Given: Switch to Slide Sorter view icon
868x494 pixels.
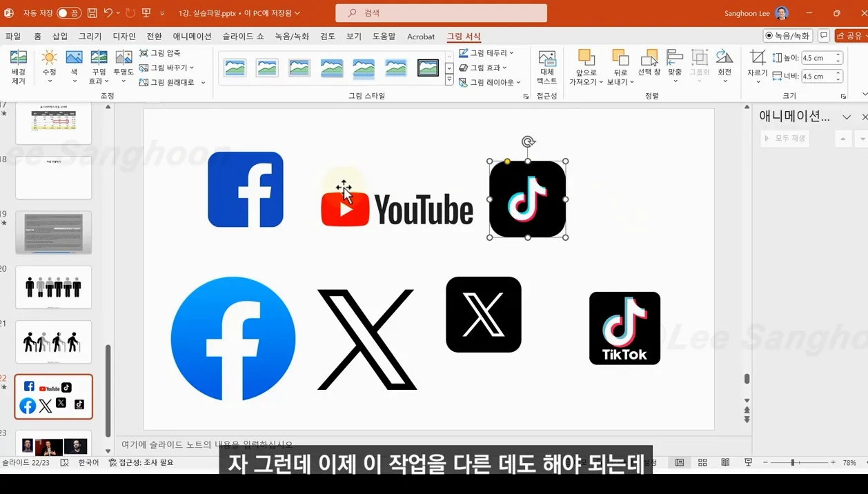Looking at the screenshot, I should tap(702, 462).
